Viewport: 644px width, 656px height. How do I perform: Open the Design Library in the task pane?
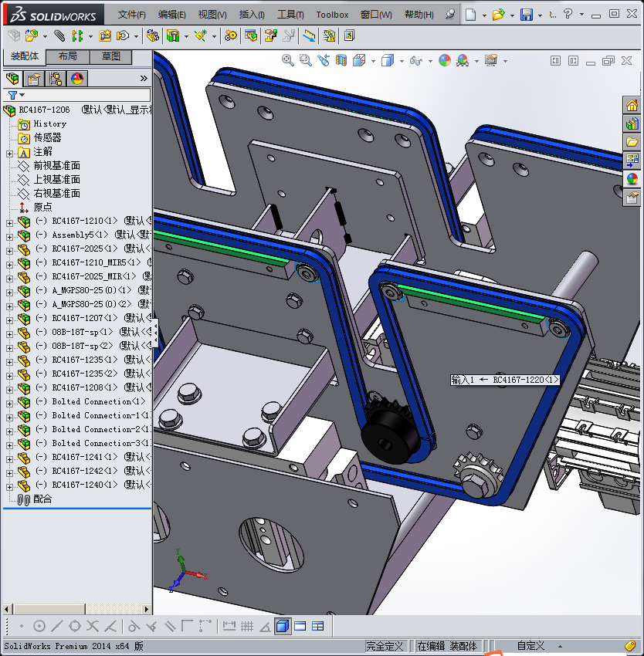(x=632, y=123)
